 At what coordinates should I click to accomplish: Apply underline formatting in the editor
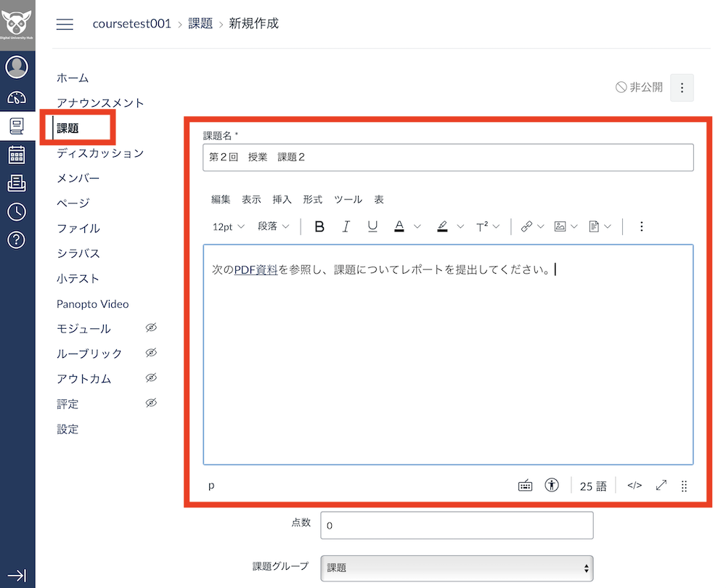[372, 226]
